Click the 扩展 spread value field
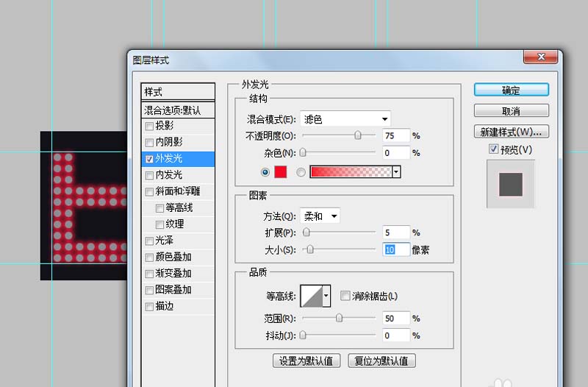Screen dimensions: 588x387 [396, 232]
